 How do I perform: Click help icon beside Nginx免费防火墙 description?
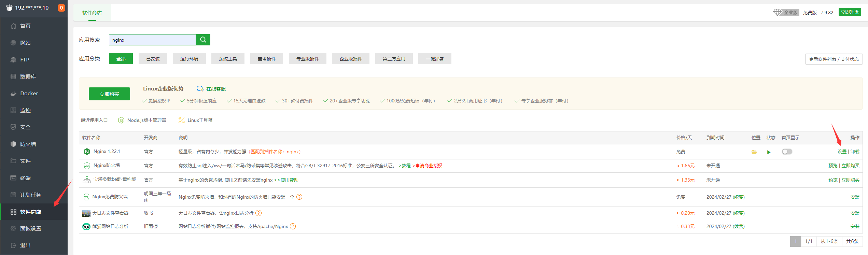click(x=299, y=197)
